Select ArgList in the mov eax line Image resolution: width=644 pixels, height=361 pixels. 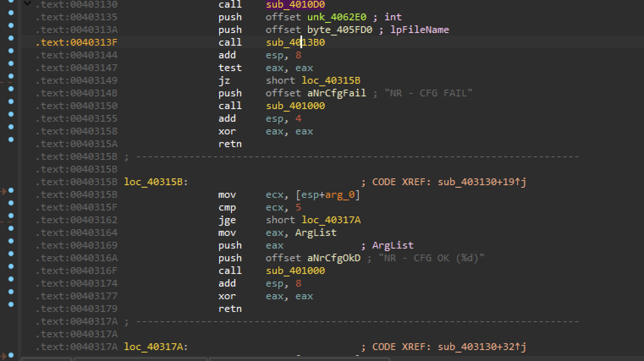(x=316, y=232)
